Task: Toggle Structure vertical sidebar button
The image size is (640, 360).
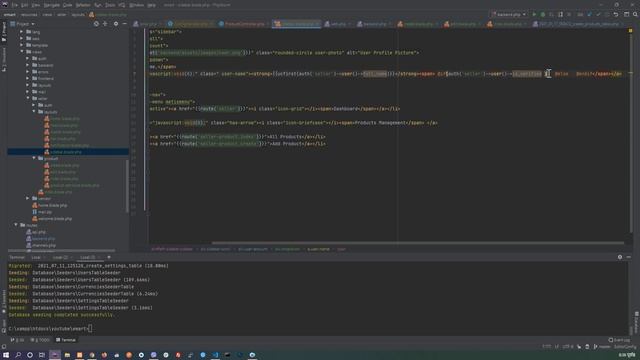Action: [4, 59]
